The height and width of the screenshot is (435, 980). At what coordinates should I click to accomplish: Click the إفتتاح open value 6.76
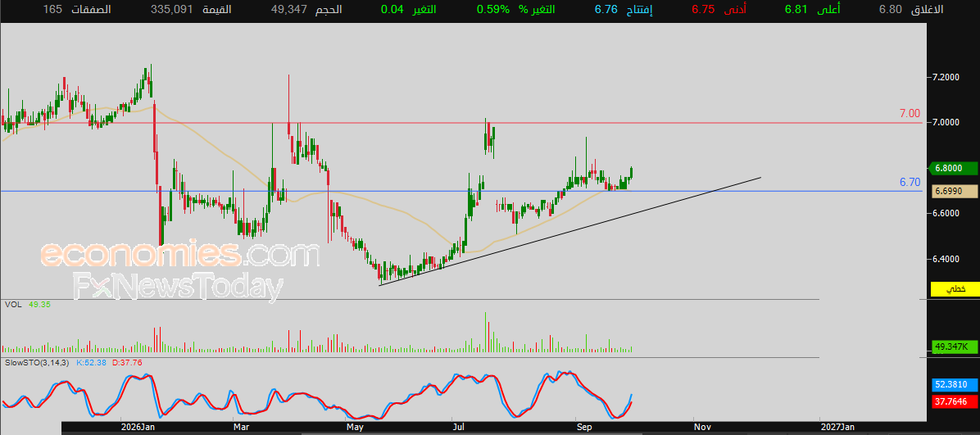point(606,9)
